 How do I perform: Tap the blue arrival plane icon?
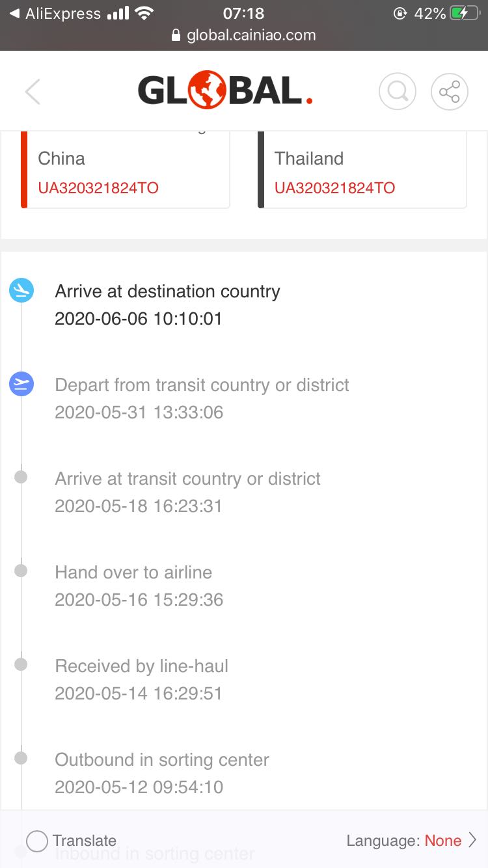21,290
